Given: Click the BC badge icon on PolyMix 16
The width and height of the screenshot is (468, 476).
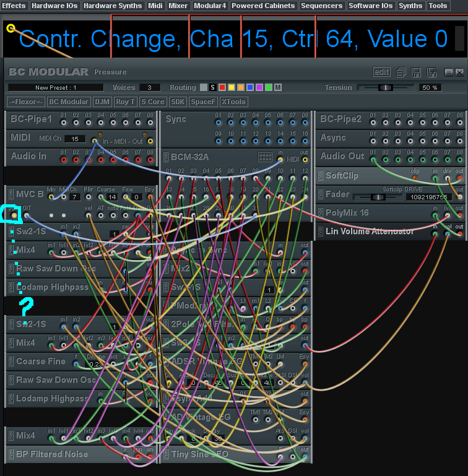Looking at the screenshot, I should [x=321, y=213].
